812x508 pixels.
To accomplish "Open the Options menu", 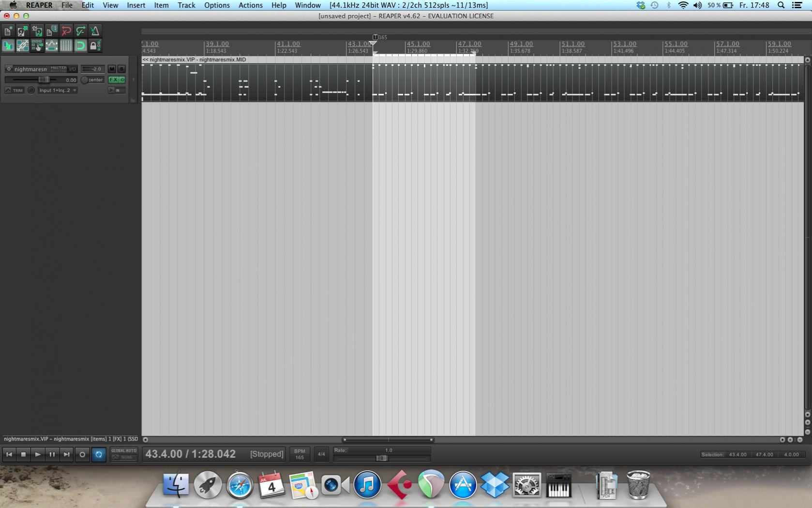I will [217, 5].
